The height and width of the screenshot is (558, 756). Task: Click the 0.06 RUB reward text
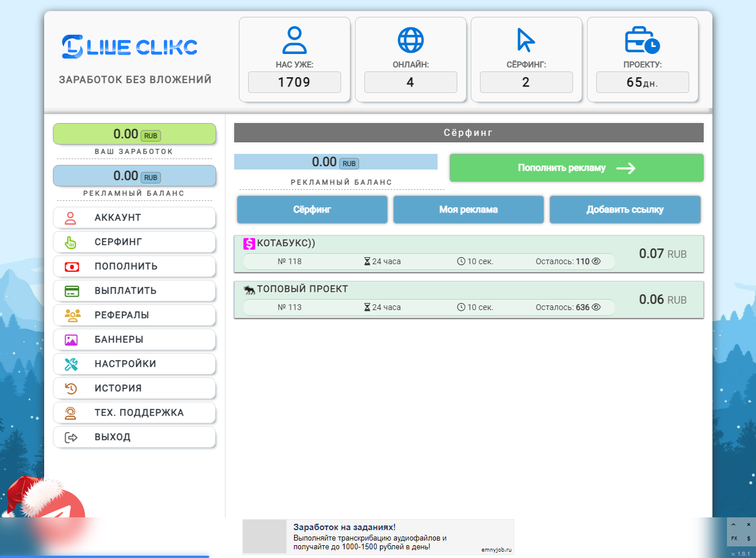[663, 300]
